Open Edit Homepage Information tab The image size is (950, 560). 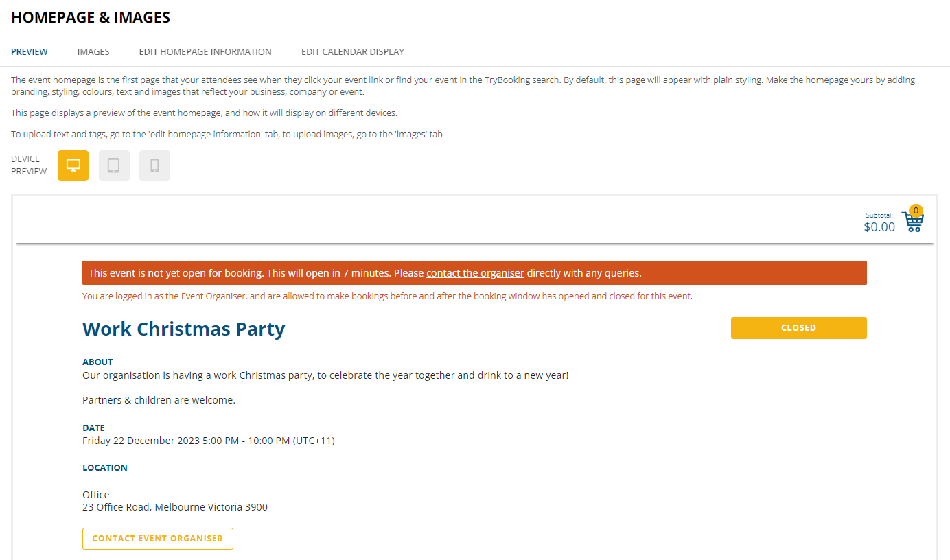pyautogui.click(x=205, y=51)
